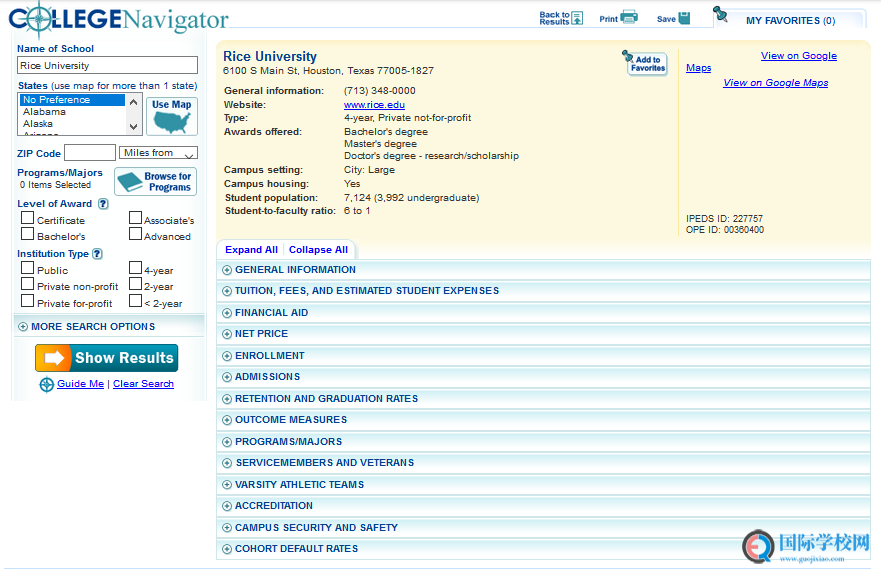The height and width of the screenshot is (571, 881).
Task: Expand the Financial Aid section
Action: (x=543, y=313)
